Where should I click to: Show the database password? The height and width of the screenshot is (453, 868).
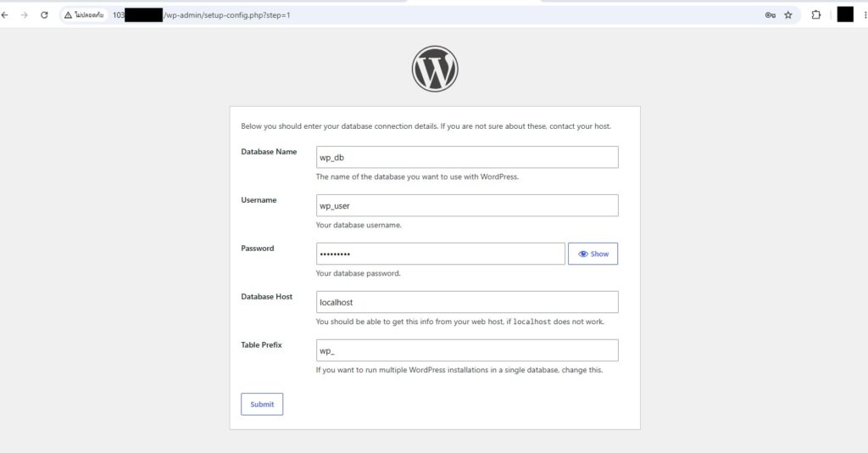593,254
